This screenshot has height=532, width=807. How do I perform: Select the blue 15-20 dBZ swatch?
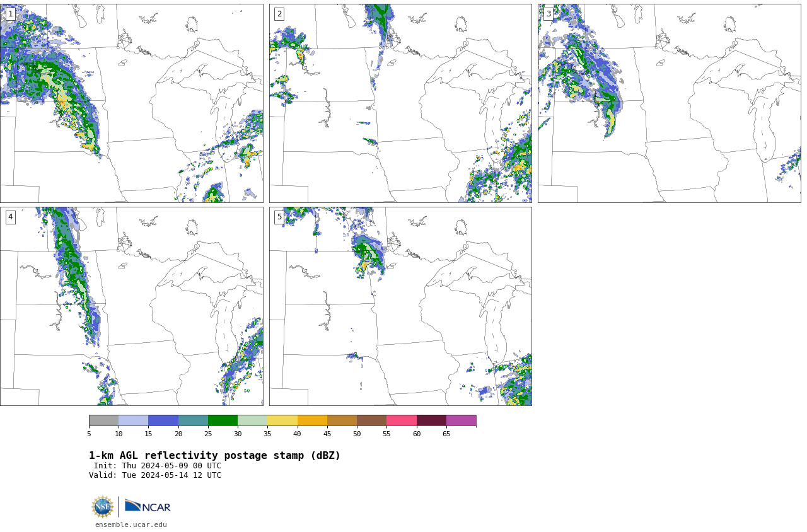tap(163, 420)
